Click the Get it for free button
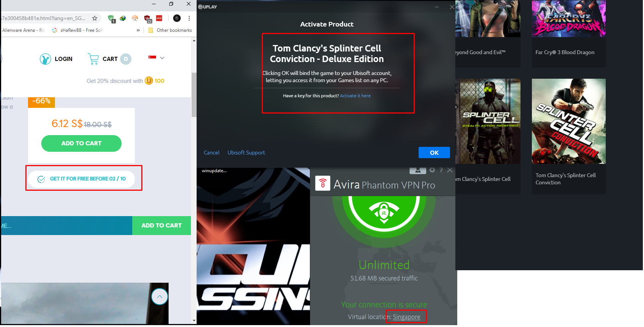The width and height of the screenshot is (644, 327). 81,179
